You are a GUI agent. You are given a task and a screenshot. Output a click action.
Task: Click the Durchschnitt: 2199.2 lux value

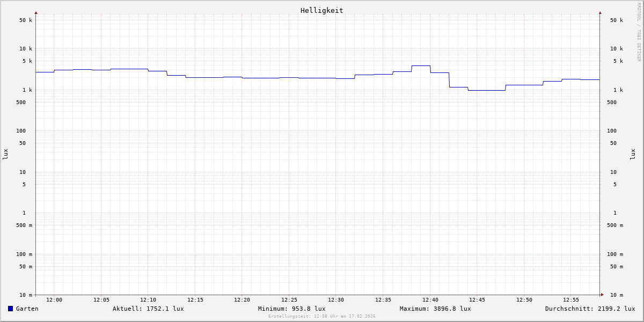[590, 309]
